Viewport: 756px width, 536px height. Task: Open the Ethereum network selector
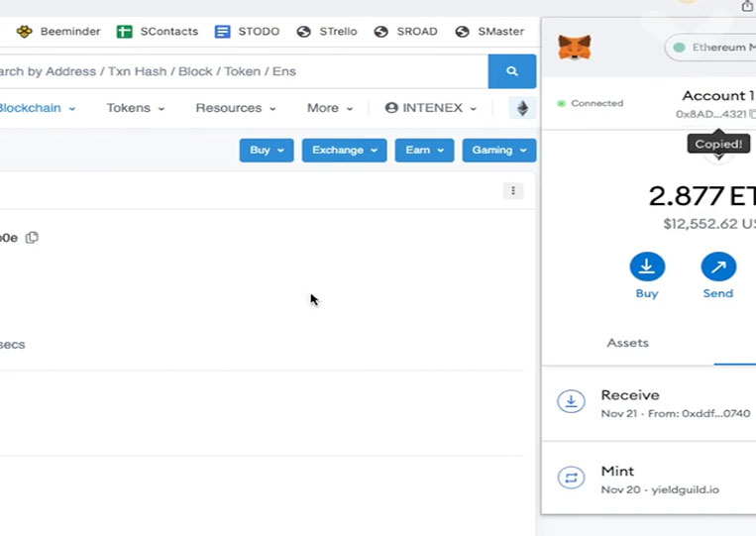(x=710, y=48)
